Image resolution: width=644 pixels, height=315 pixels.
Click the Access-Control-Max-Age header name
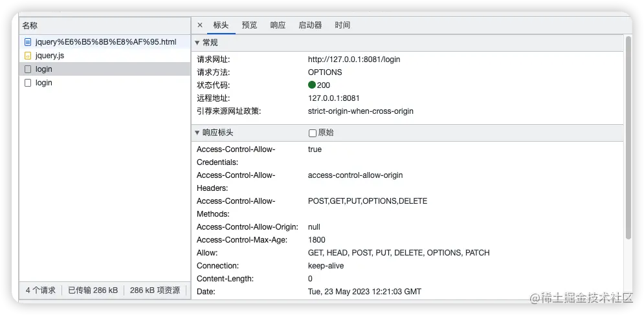tap(242, 240)
